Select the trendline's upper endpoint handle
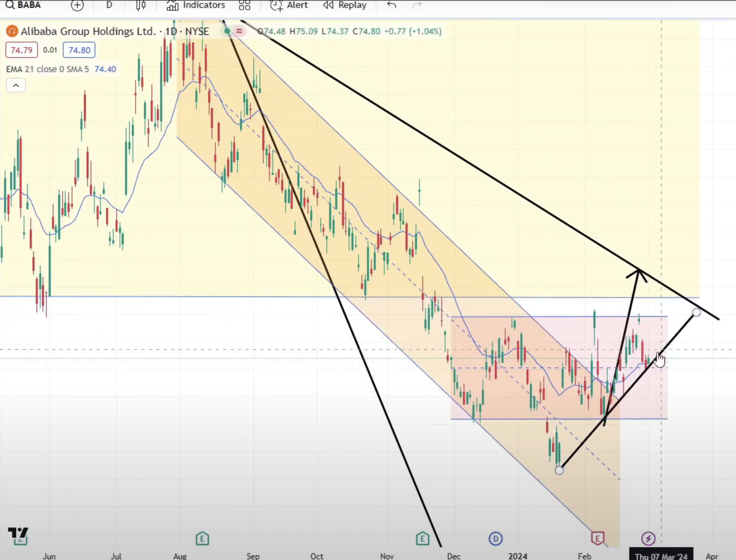Image resolution: width=736 pixels, height=560 pixels. point(696,312)
